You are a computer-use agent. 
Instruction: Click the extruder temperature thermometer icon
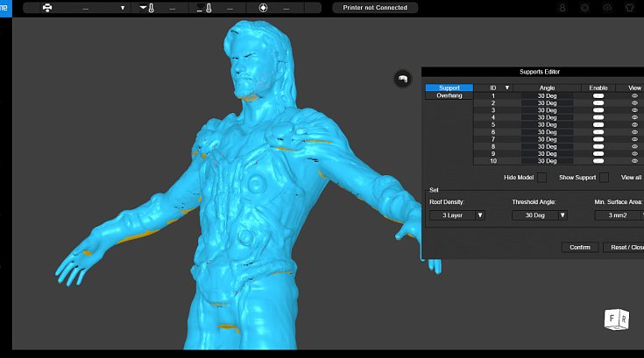point(147,8)
